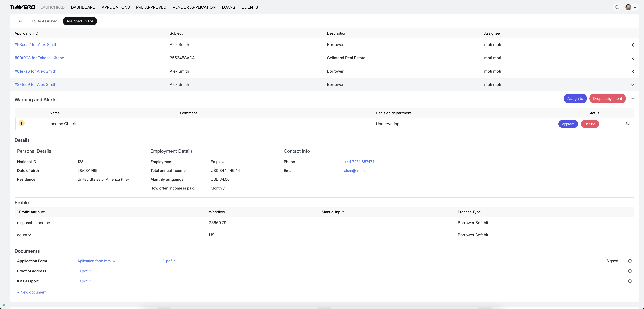
Task: Open the LOANS menu item
Action: pyautogui.click(x=228, y=7)
